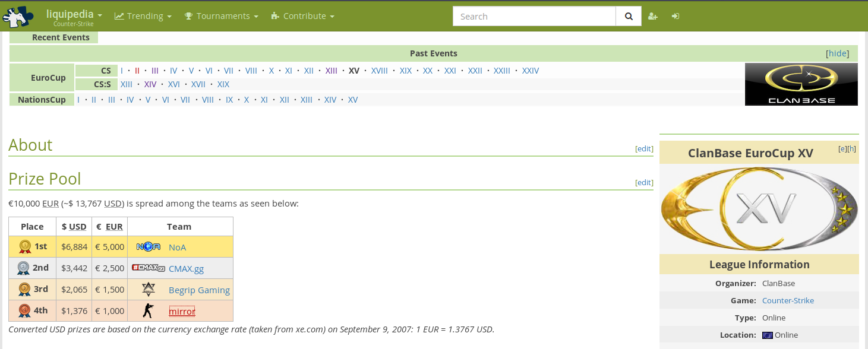
Task: Click the Team column header
Action: click(x=179, y=227)
